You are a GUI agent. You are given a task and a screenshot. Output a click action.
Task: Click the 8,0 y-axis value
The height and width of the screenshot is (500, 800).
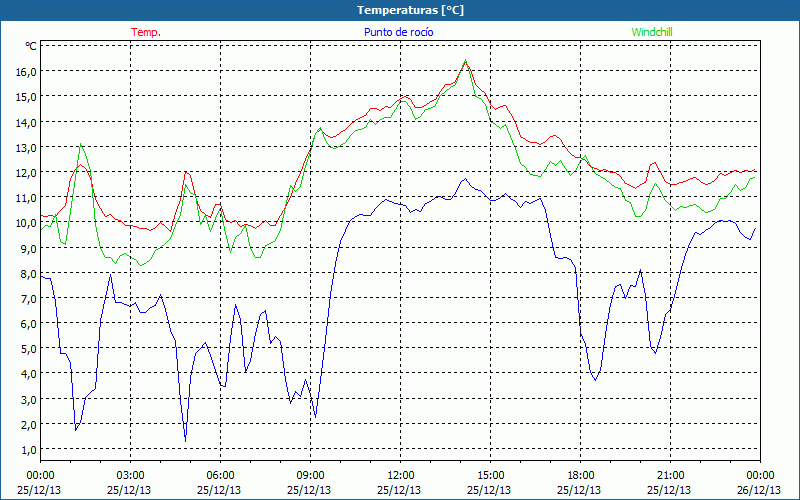click(x=29, y=273)
